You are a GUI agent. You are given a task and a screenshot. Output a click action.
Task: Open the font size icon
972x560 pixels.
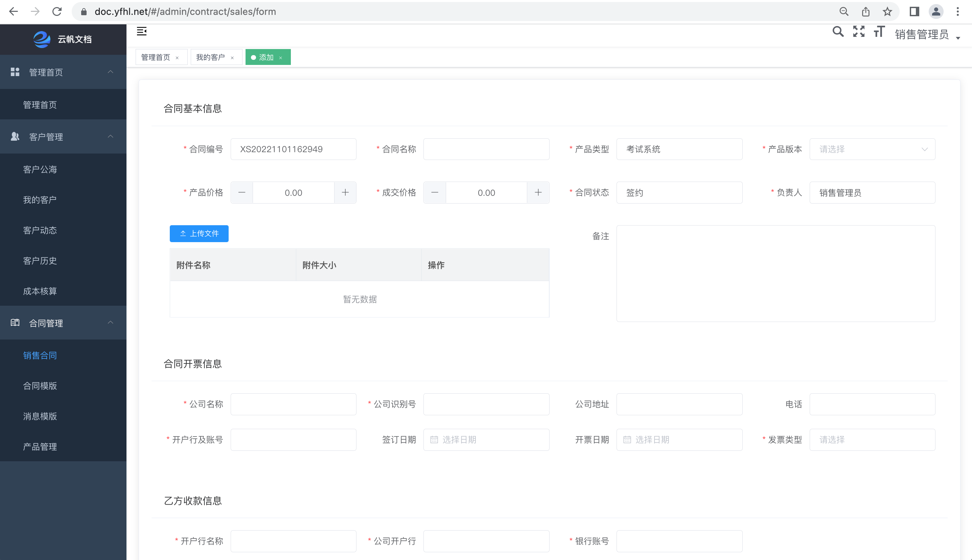(879, 31)
